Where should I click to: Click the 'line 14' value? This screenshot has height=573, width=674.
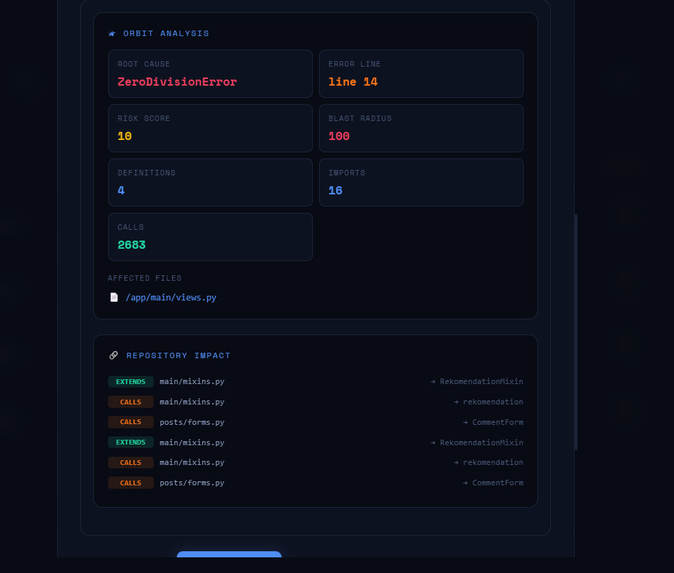[353, 82]
